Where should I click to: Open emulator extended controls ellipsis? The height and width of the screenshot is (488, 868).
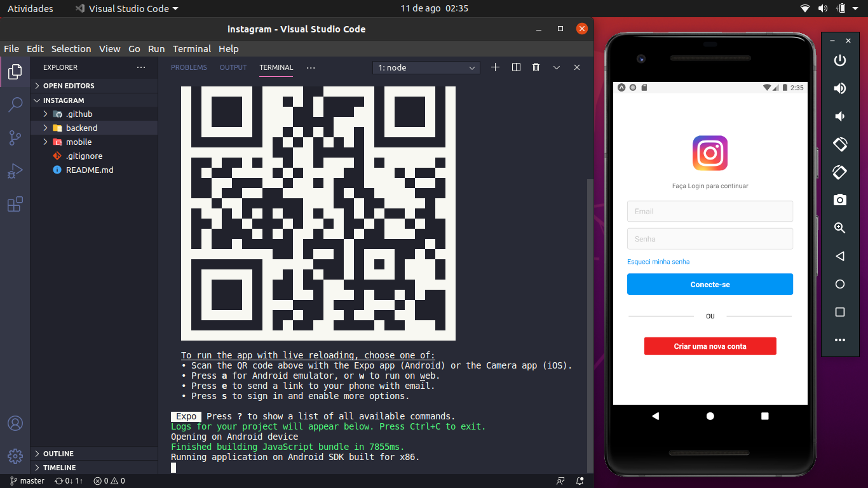pos(840,340)
